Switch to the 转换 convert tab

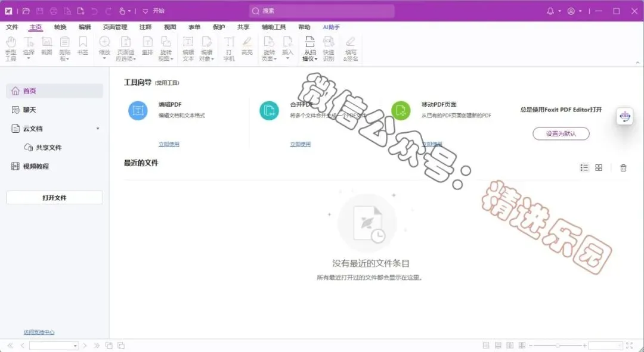[x=60, y=27]
